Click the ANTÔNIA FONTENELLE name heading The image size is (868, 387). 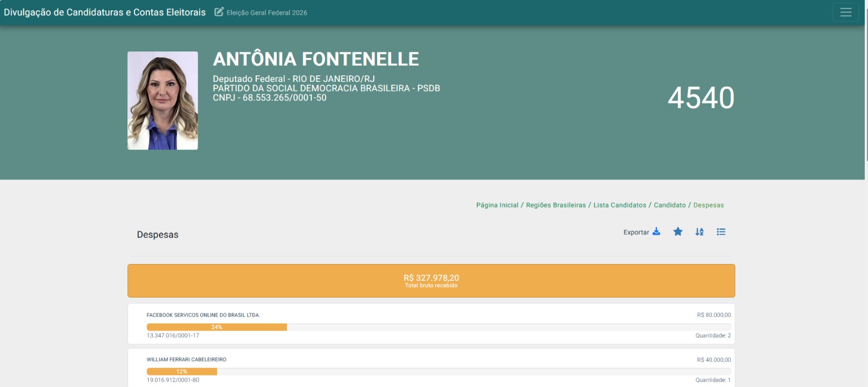(x=316, y=59)
